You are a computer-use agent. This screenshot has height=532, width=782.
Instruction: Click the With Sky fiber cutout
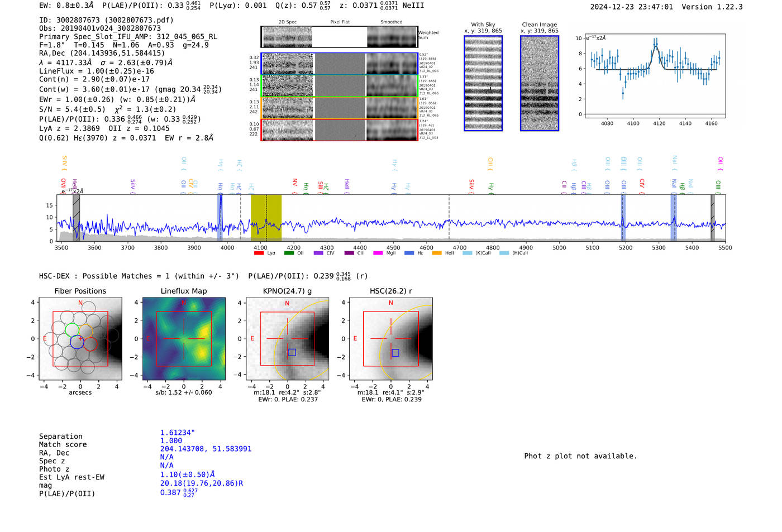(483, 83)
